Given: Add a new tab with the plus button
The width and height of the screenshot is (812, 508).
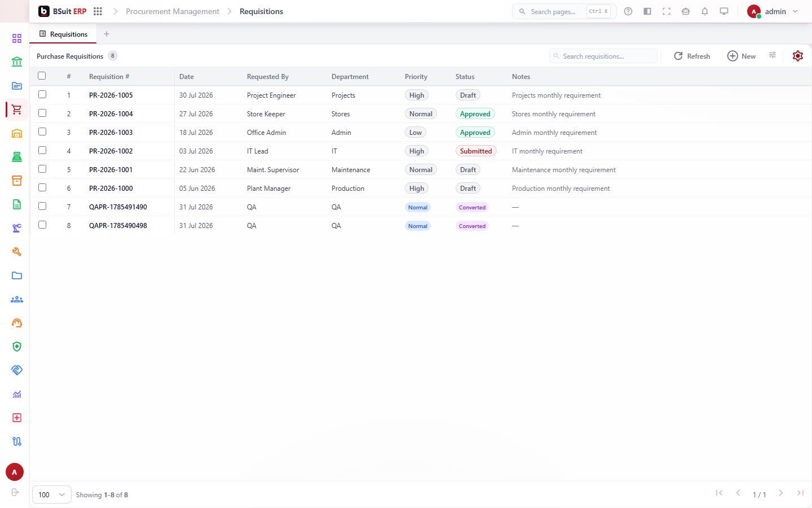Looking at the screenshot, I should [107, 34].
